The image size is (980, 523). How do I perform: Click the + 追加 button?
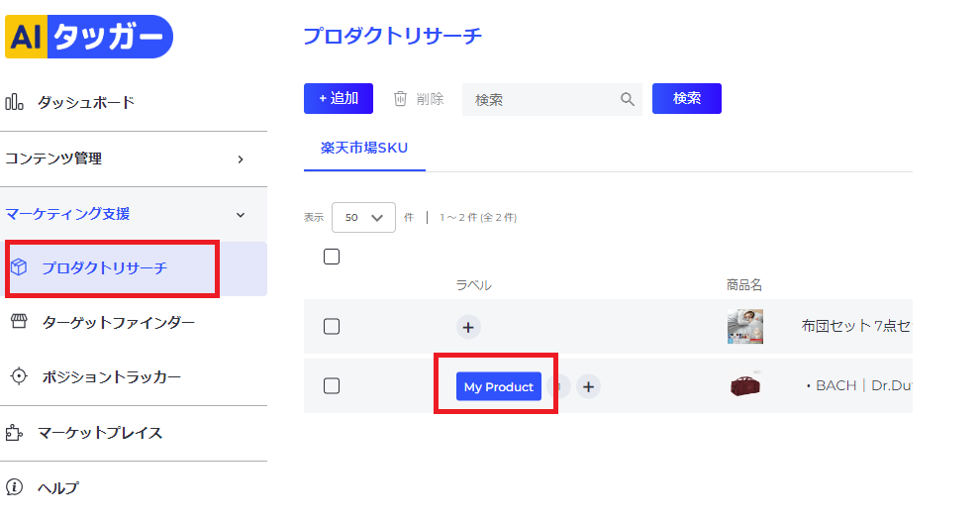(339, 99)
